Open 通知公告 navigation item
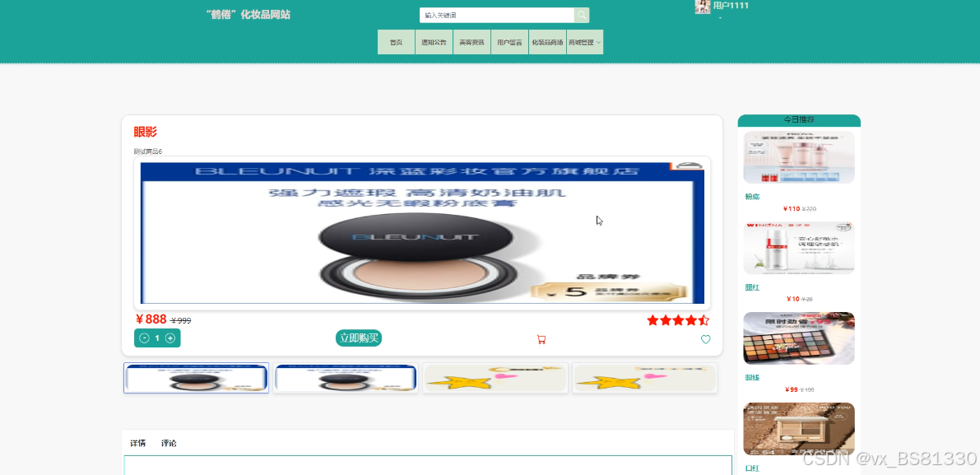The width and height of the screenshot is (980, 475). pos(434,42)
